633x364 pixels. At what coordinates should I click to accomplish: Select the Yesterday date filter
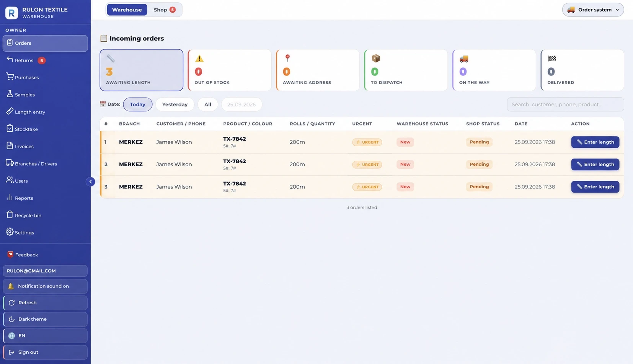tap(175, 104)
